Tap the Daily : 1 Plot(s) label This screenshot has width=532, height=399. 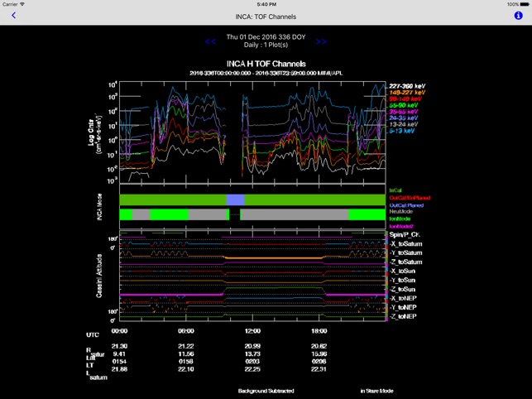pyautogui.click(x=266, y=46)
